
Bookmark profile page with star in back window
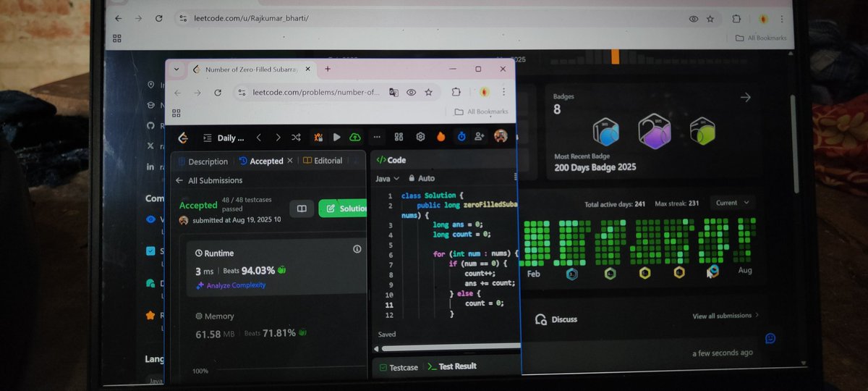(x=710, y=19)
